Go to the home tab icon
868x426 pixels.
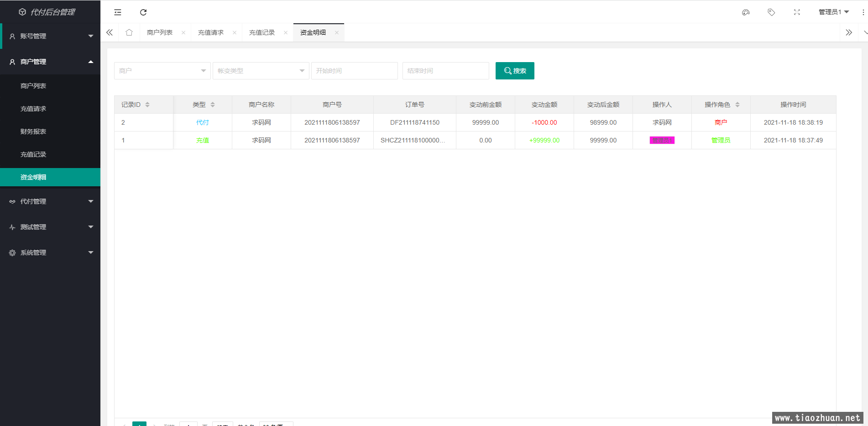pos(129,32)
